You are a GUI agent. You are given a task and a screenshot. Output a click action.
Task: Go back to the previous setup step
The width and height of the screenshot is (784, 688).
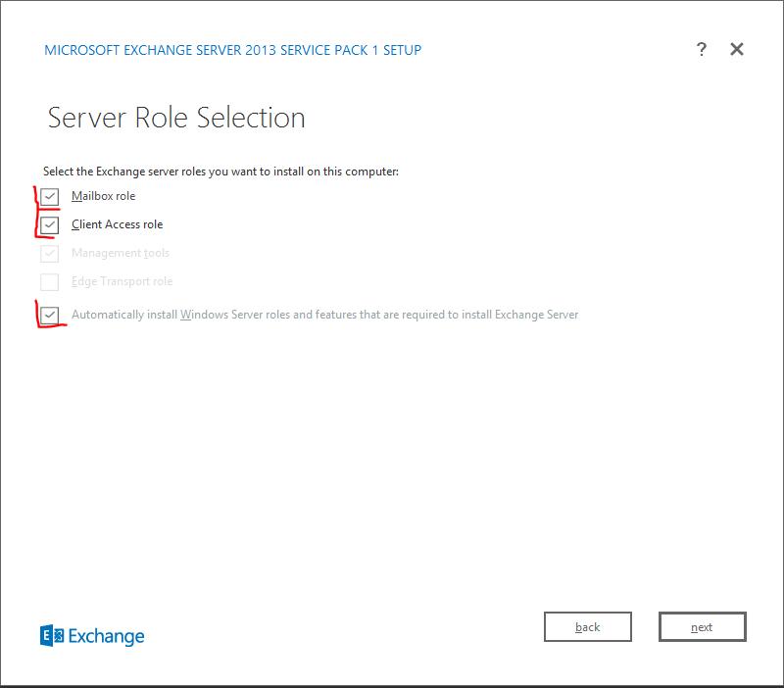pos(587,626)
